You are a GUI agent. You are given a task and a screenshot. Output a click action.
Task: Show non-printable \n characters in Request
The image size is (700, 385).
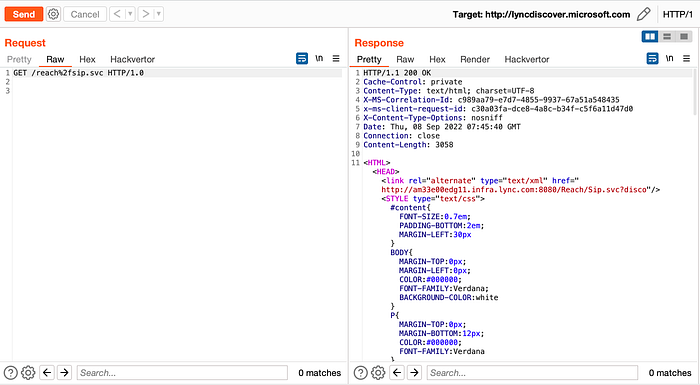pyautogui.click(x=319, y=59)
